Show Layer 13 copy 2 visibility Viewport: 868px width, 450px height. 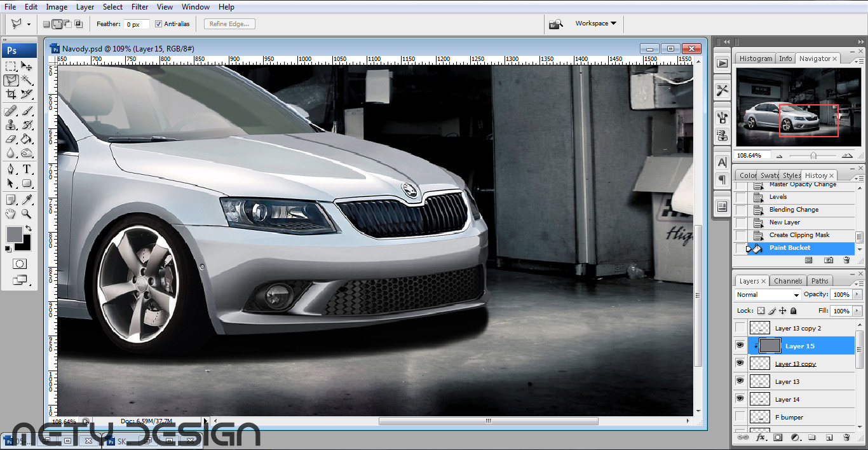740,328
